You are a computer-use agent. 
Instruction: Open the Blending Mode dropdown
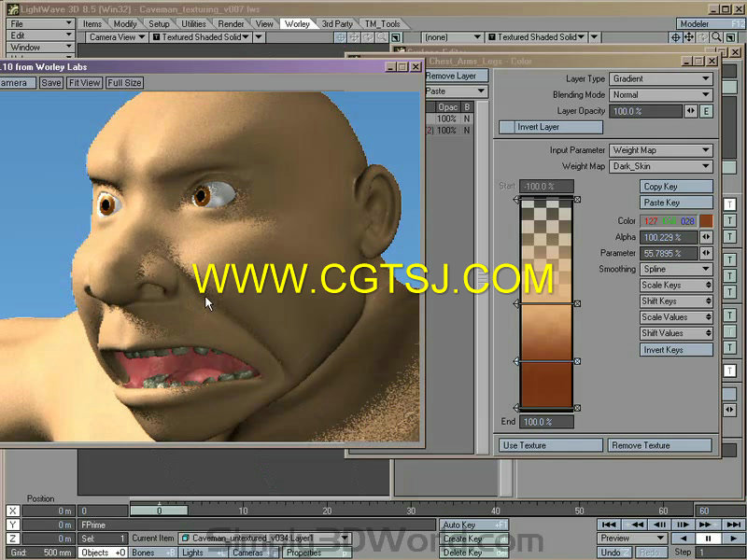point(661,95)
